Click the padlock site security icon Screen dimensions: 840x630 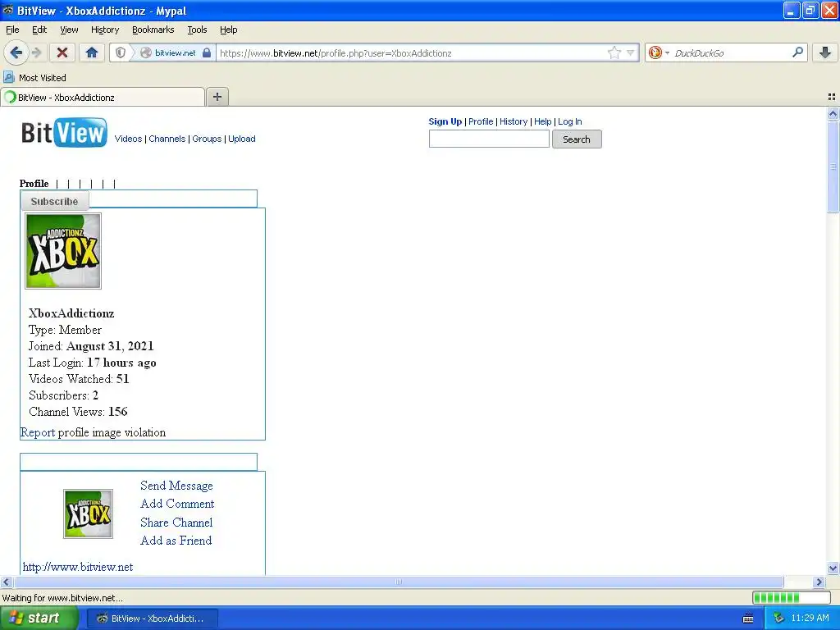point(207,52)
